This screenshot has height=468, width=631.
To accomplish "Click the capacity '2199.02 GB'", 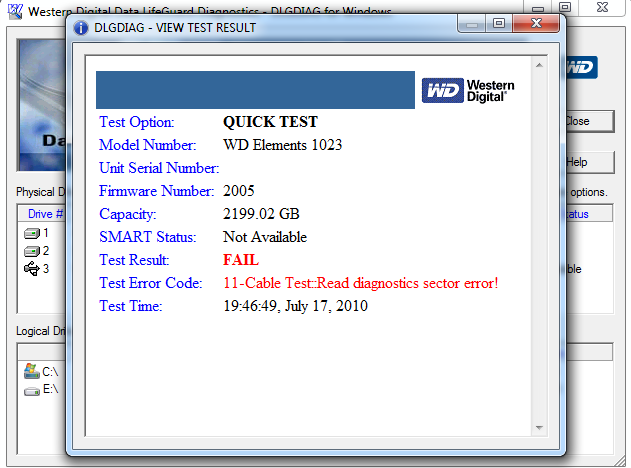I will [x=261, y=214].
